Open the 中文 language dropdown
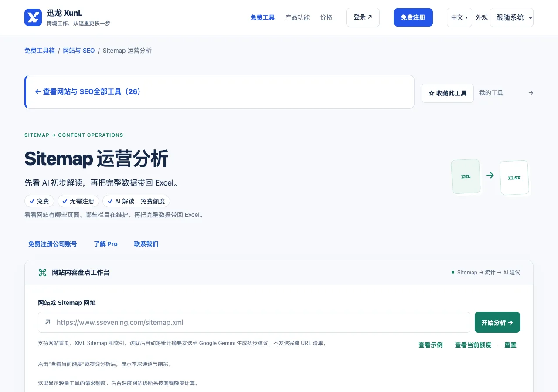 [x=459, y=17]
